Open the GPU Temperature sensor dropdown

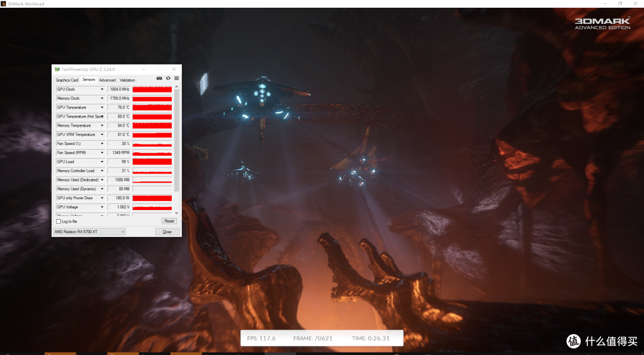tap(102, 107)
